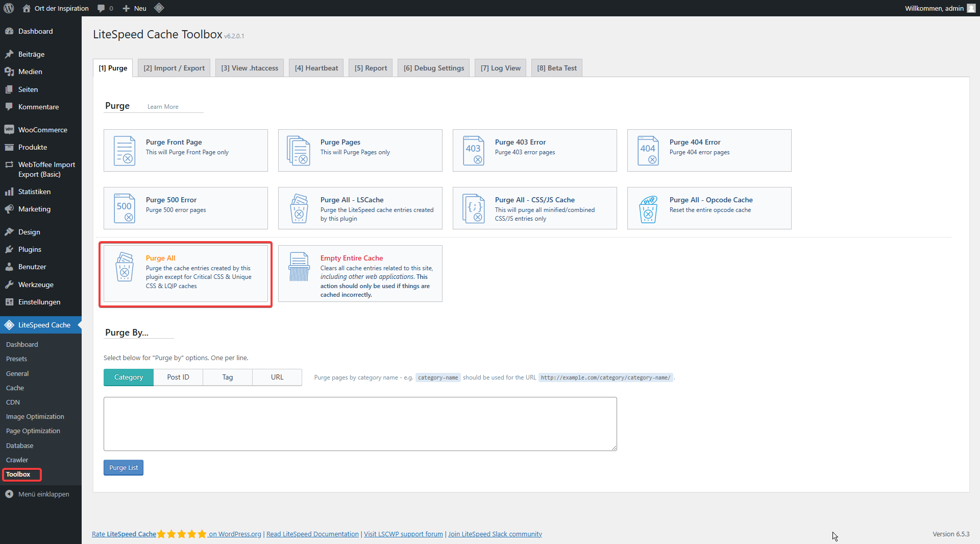Select URL purge-by option
The width and height of the screenshot is (980, 544).
pyautogui.click(x=277, y=377)
